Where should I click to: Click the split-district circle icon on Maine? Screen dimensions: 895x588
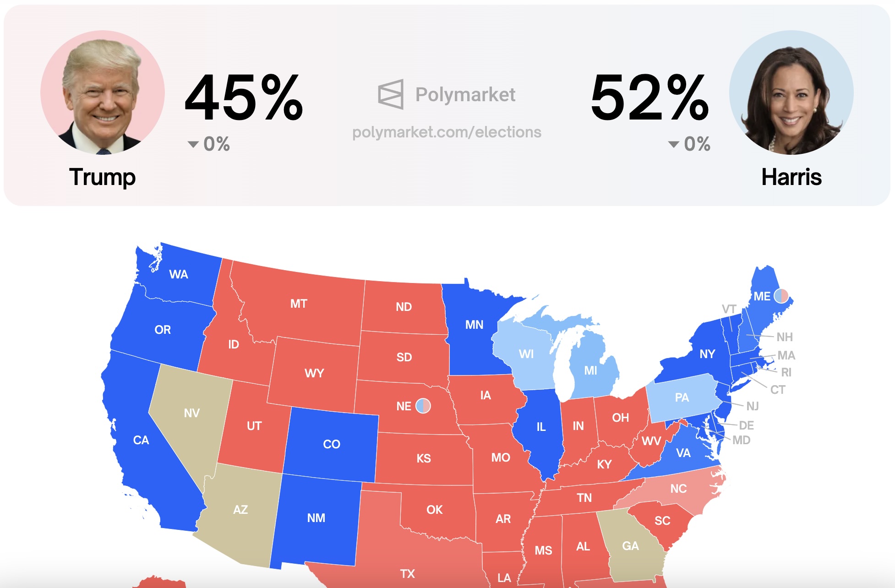781,296
